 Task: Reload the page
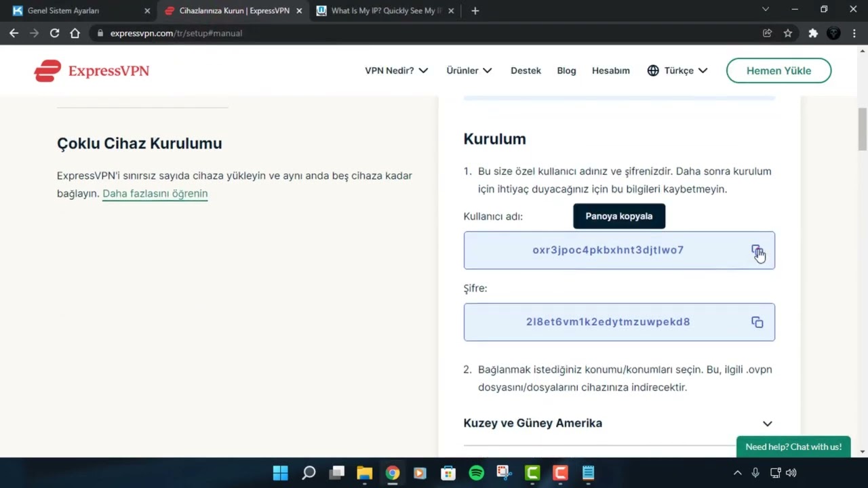point(54,33)
